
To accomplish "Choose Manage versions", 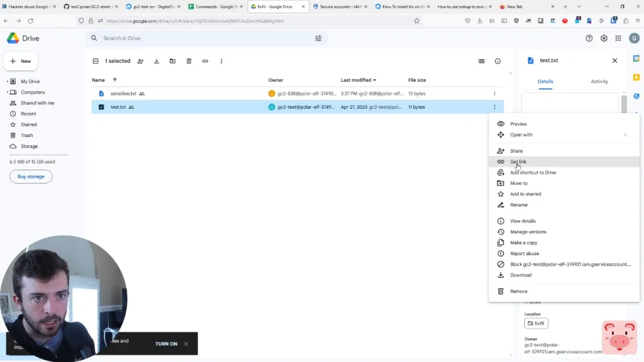I will pyautogui.click(x=564, y=232).
